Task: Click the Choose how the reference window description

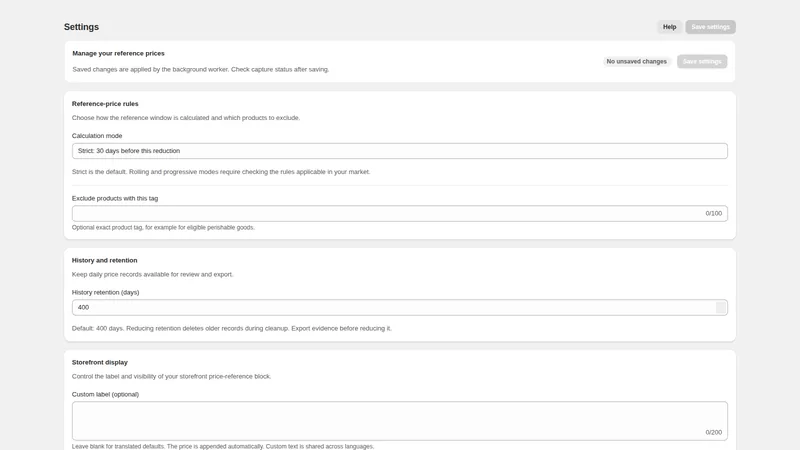Action: [x=186, y=118]
